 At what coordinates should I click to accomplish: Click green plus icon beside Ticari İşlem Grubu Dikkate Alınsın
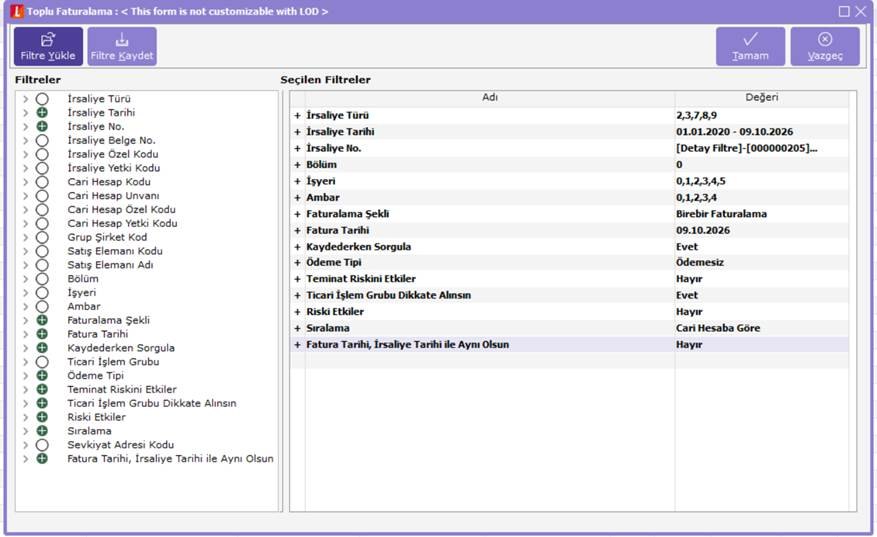coord(42,403)
